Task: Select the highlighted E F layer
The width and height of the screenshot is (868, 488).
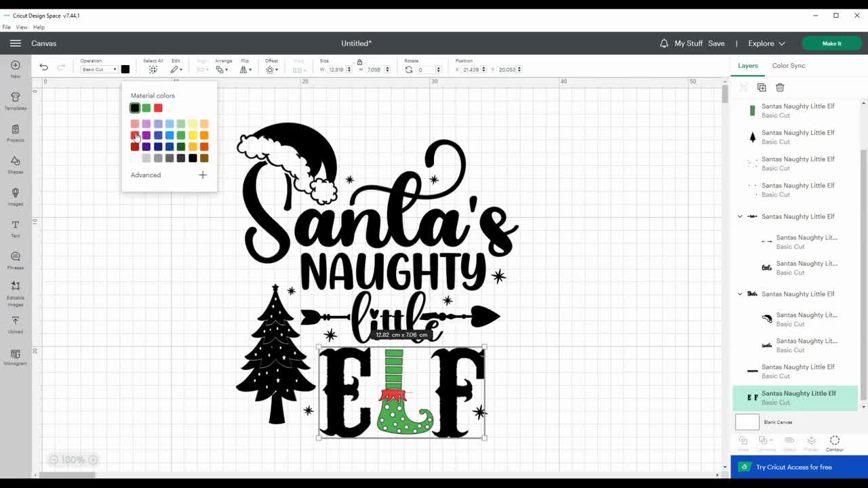Action: [795, 398]
